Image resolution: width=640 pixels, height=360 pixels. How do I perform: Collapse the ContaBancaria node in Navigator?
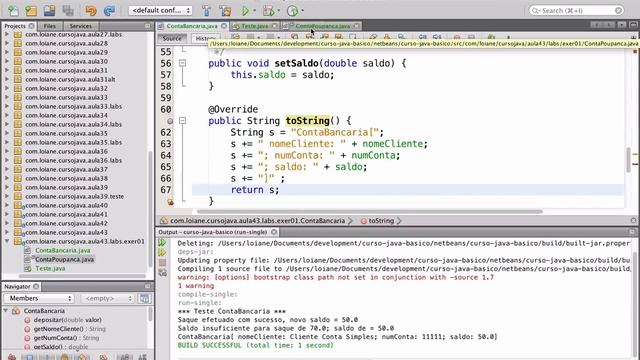coord(6,311)
